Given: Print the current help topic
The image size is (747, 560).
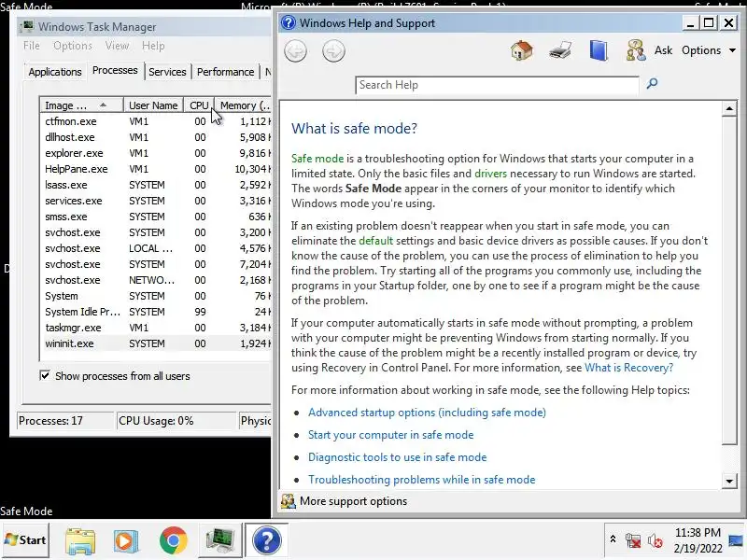Looking at the screenshot, I should click(x=560, y=50).
